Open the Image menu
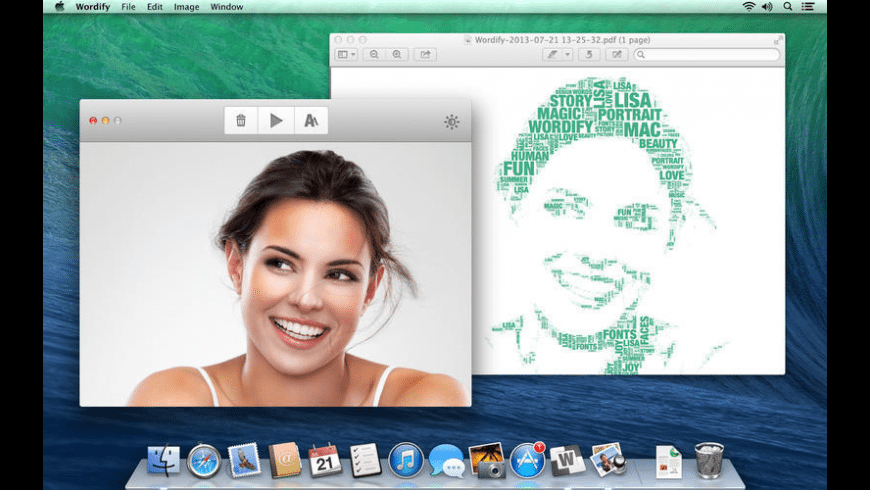 pyautogui.click(x=186, y=7)
